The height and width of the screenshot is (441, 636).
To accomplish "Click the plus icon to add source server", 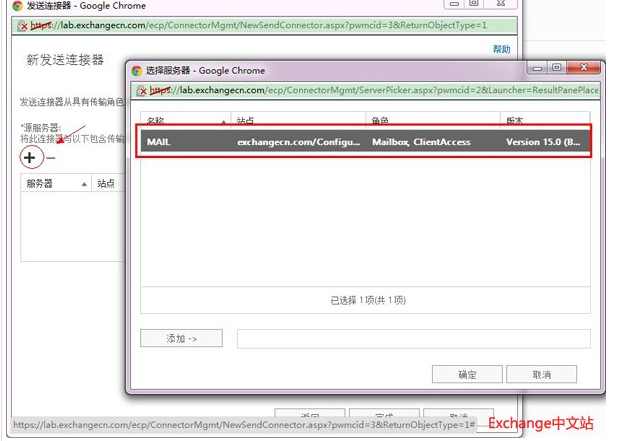I will tap(30, 158).
